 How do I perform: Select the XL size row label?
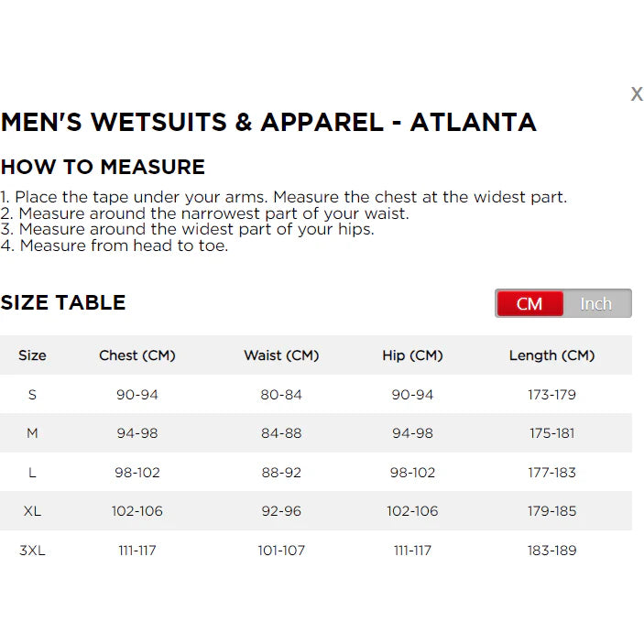click(32, 511)
